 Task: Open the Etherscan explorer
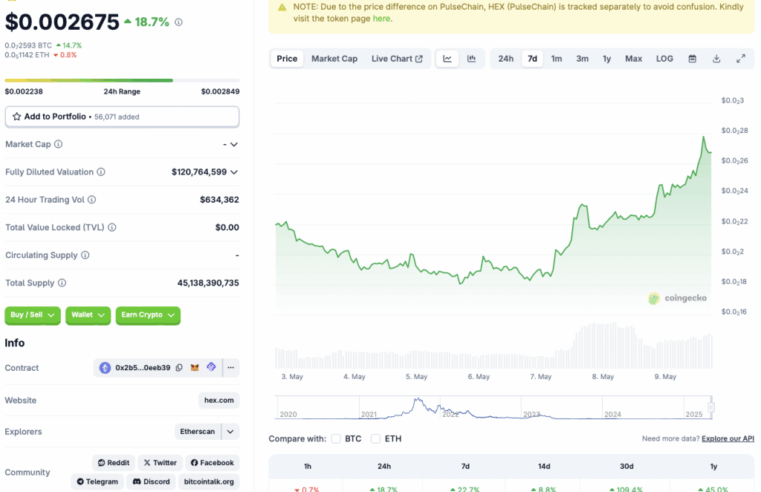(x=198, y=431)
